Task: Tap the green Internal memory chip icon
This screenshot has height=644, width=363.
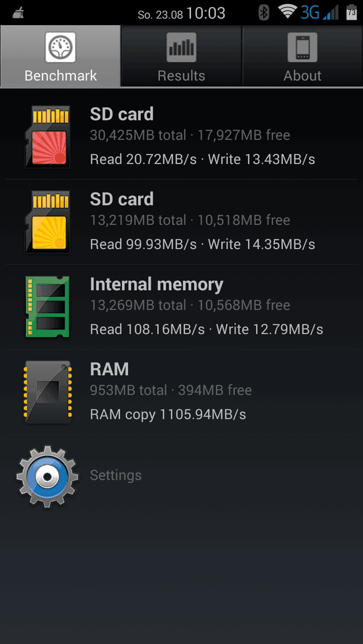Action: [47, 307]
